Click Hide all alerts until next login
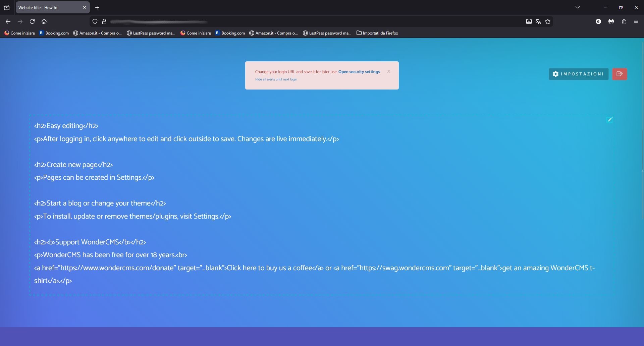The image size is (644, 346). pyautogui.click(x=276, y=79)
